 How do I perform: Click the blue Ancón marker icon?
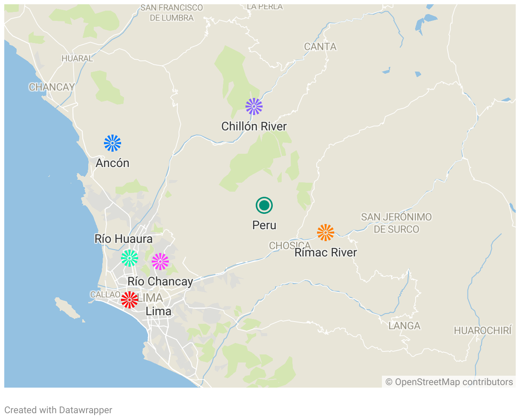[113, 143]
